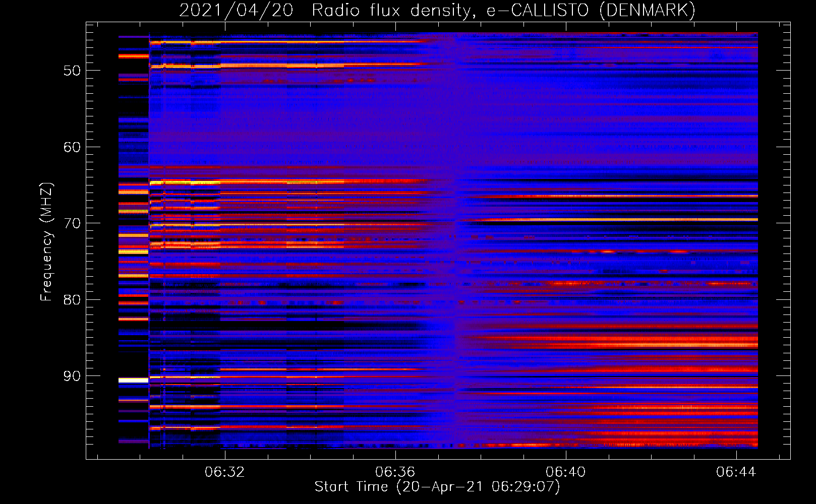
Task: Select the 50 frequency tick label
Action: 72,71
